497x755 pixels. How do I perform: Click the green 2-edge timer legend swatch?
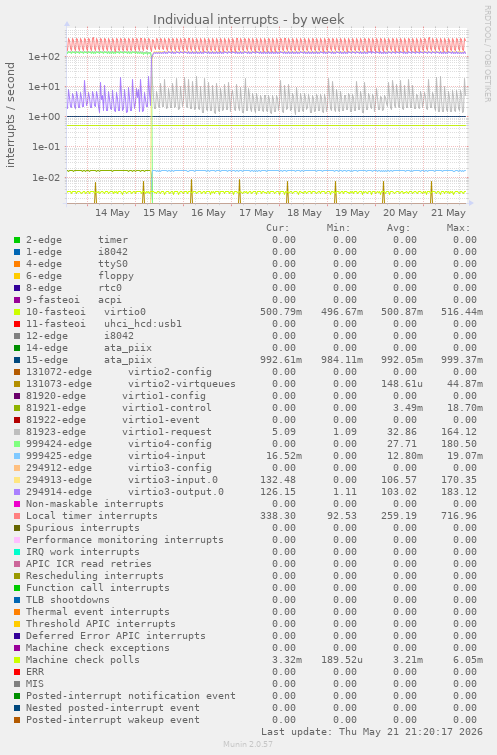click(x=17, y=240)
